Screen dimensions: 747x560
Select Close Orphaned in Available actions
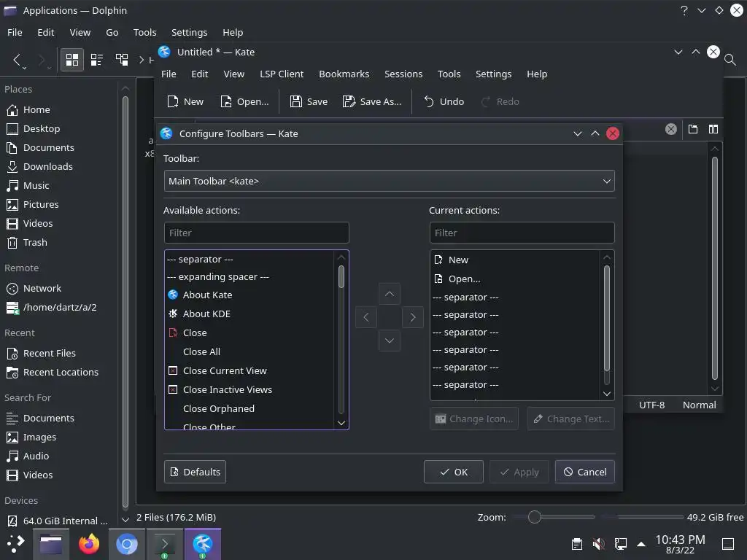[249, 408]
